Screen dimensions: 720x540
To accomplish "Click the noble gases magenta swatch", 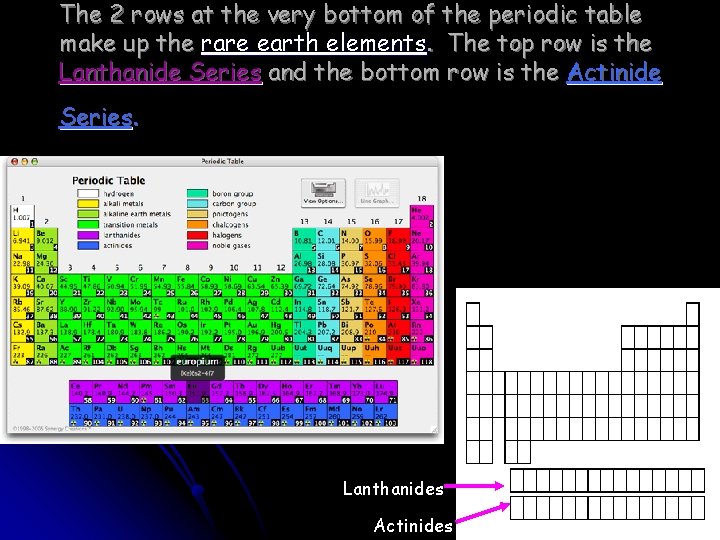I will [x=197, y=246].
